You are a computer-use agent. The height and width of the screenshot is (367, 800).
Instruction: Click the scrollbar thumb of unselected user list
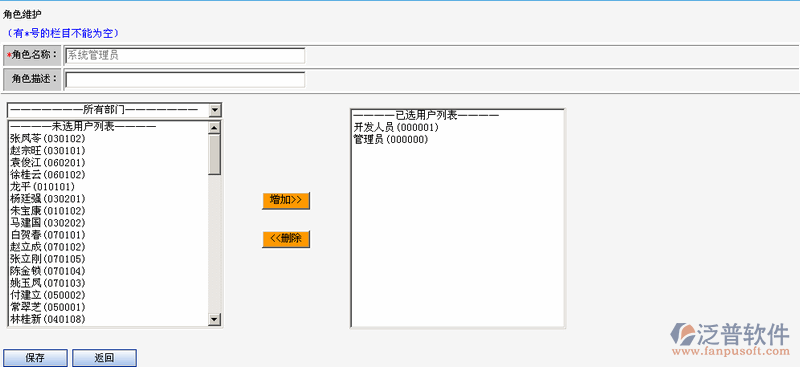[x=215, y=155]
